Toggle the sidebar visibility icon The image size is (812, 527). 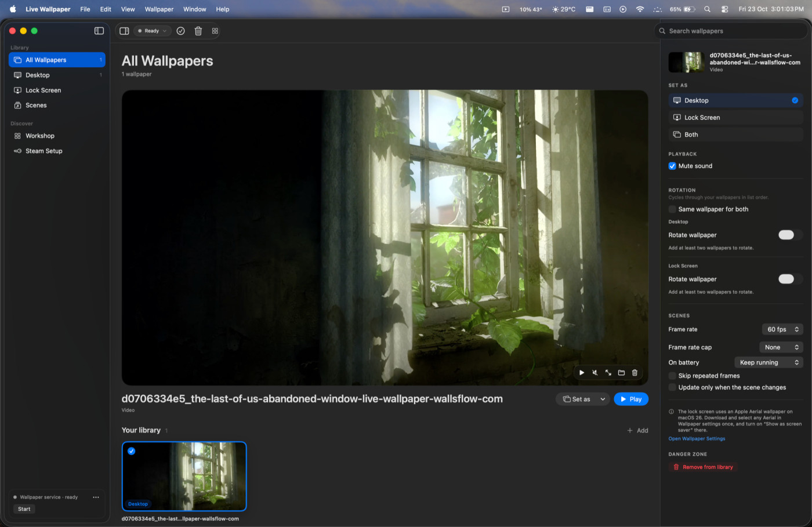(x=99, y=31)
